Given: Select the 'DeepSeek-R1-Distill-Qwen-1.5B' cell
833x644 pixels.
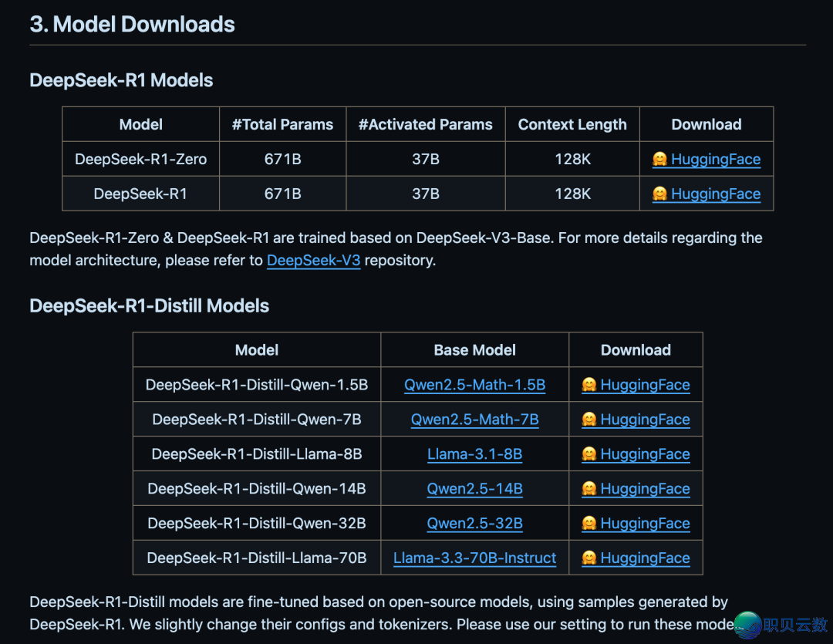Looking at the screenshot, I should pyautogui.click(x=257, y=385).
